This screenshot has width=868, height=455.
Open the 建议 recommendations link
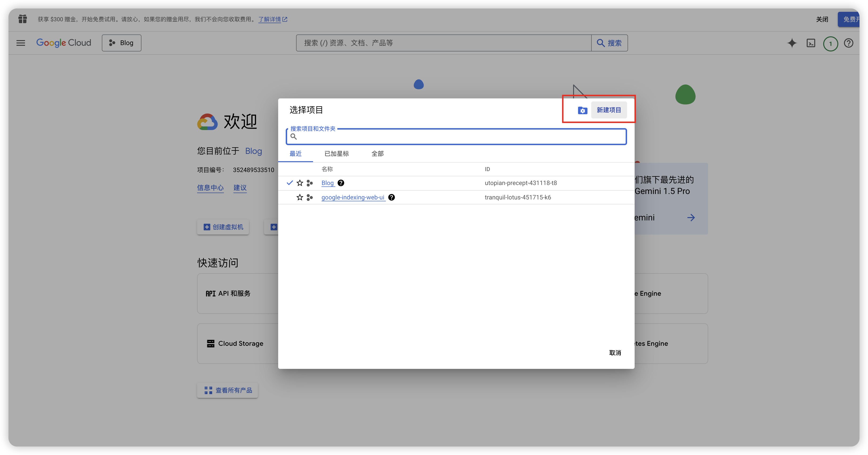click(240, 188)
